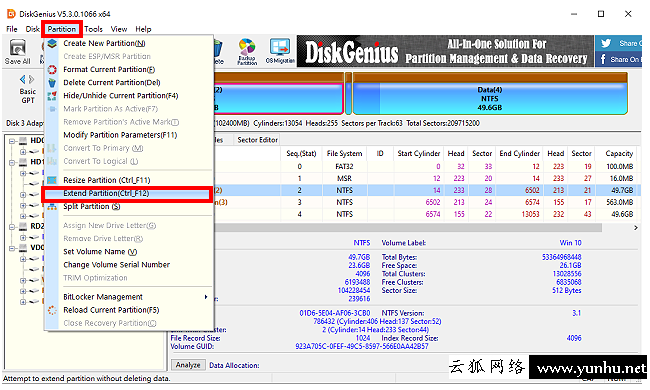Click greyed Close Recovery Partition entry
This screenshot has width=650, height=390.
[x=129, y=323]
